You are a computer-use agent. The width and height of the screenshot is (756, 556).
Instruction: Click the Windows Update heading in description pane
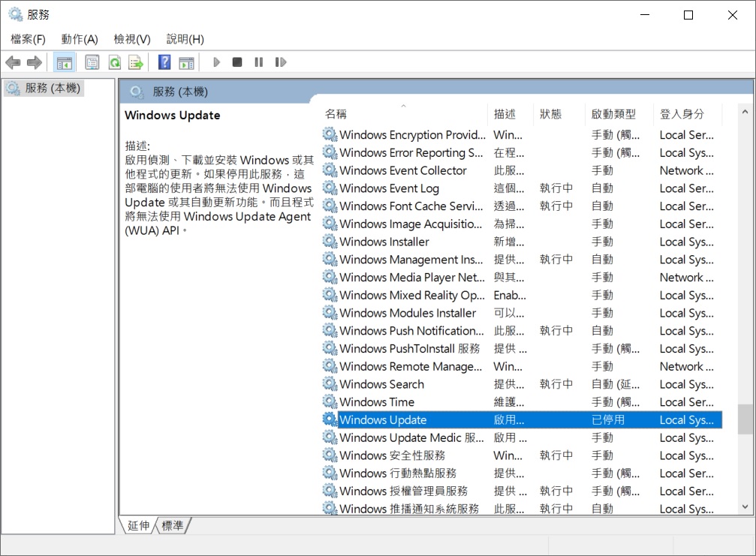[172, 115]
